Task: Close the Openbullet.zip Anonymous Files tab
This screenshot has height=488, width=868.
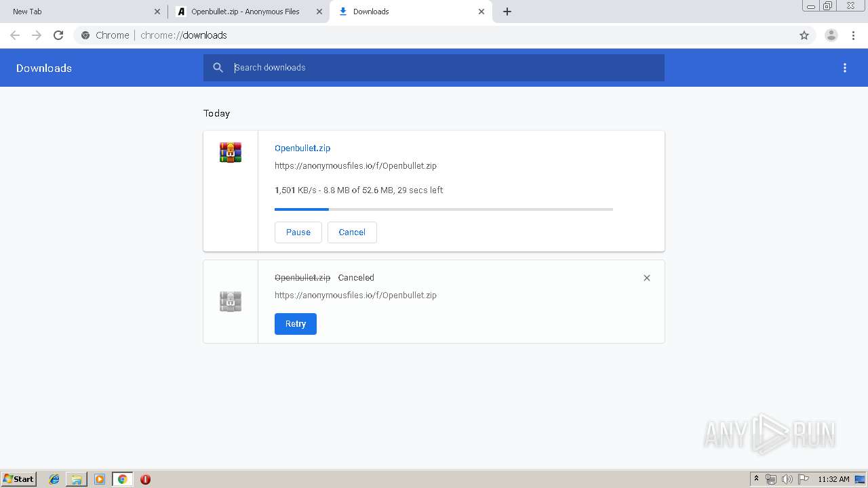Action: pos(319,12)
